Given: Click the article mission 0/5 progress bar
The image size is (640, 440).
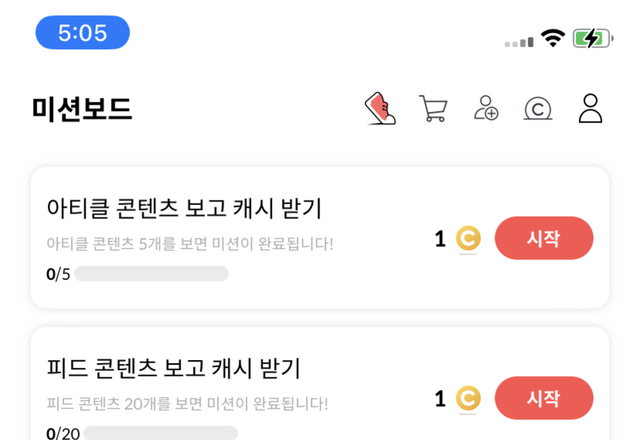Looking at the screenshot, I should click(151, 274).
